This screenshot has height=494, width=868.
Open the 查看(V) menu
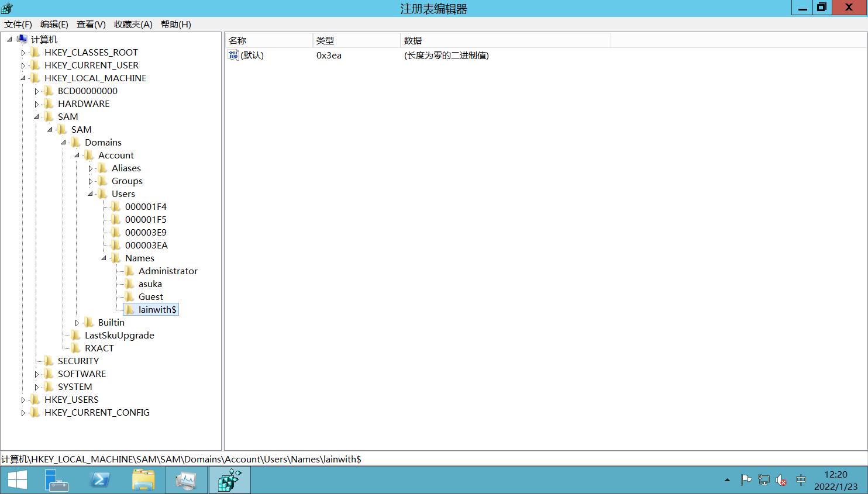(91, 24)
